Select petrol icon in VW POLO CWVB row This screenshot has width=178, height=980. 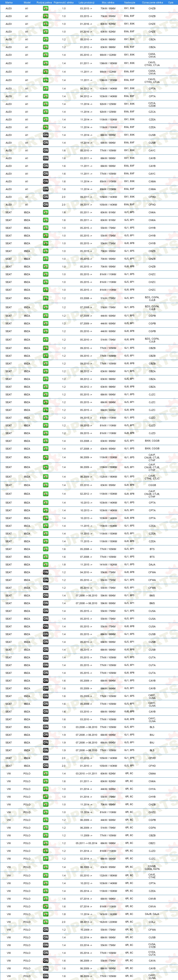(46, 899)
